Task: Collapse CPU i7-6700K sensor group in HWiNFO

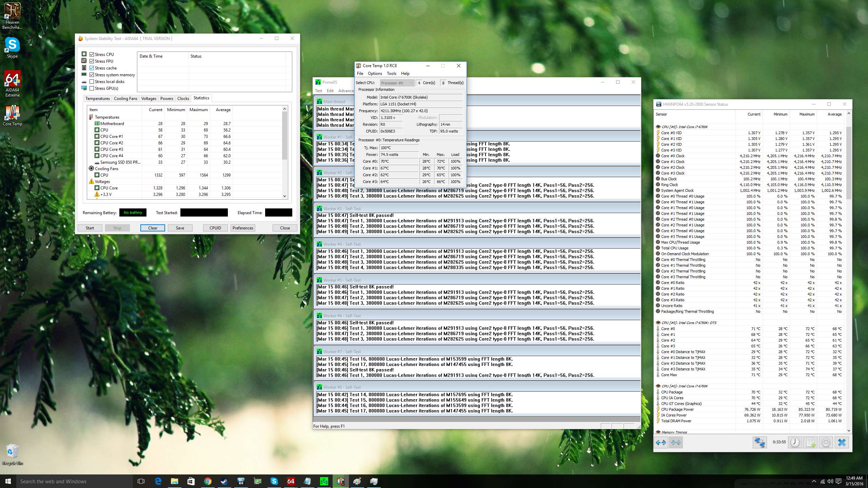Action: tap(658, 127)
